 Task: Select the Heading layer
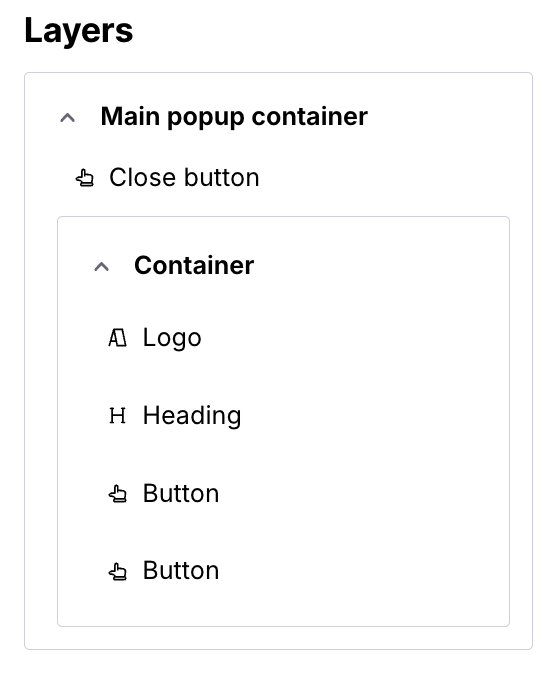click(192, 416)
